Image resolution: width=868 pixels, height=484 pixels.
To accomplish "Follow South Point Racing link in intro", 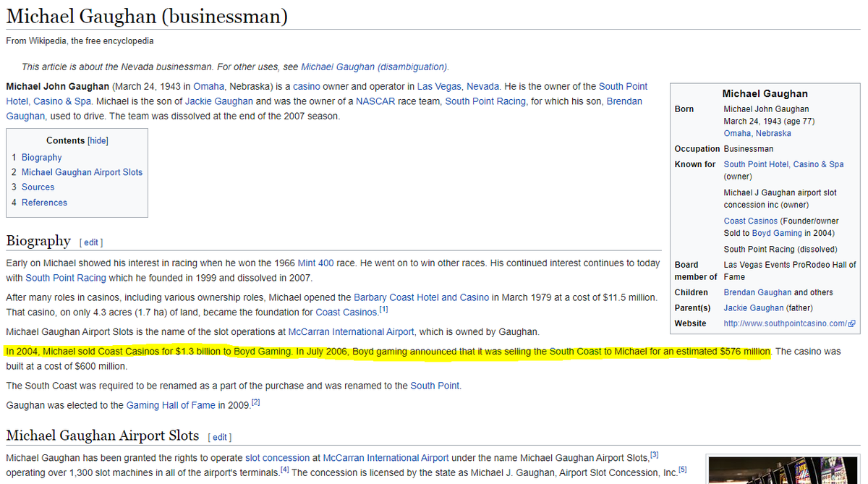I will (485, 101).
